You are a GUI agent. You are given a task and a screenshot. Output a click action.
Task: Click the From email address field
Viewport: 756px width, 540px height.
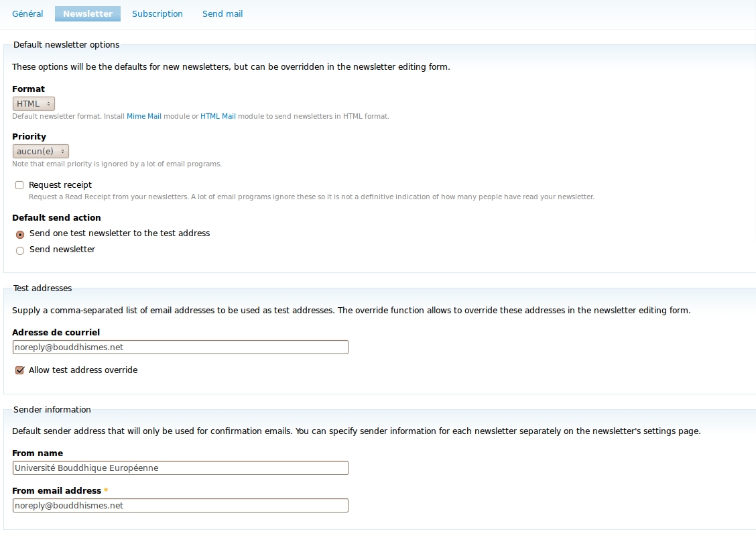coord(180,505)
